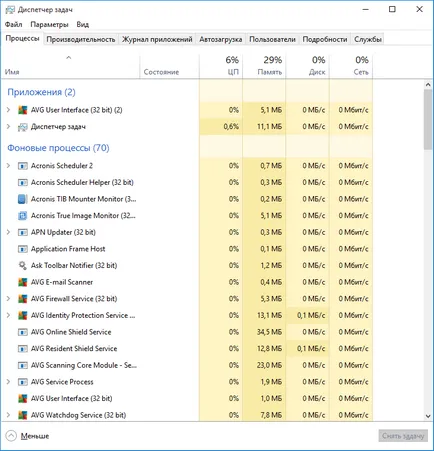Sort by ЦП column header
434x451 pixels.
[221, 66]
